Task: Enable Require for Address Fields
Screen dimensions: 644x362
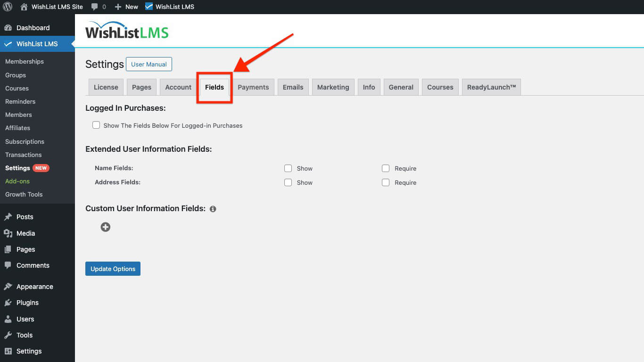Action: click(386, 182)
